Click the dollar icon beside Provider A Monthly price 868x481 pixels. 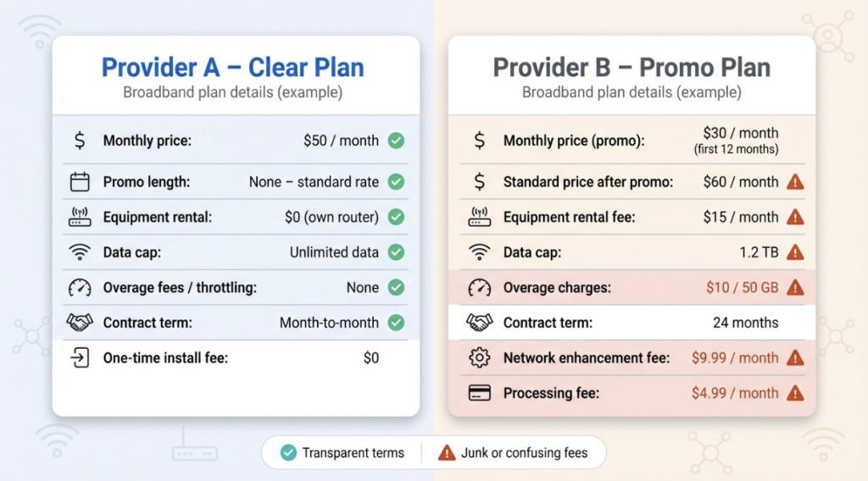click(79, 141)
